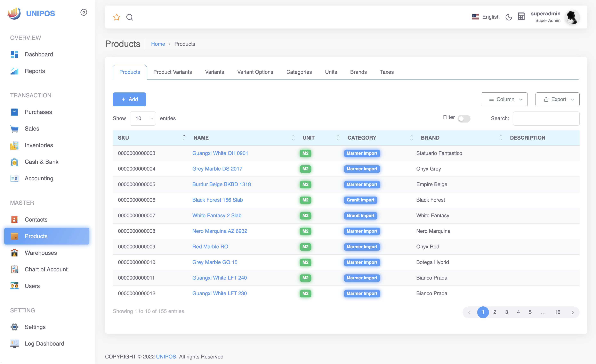The width and height of the screenshot is (596, 364).
Task: Select the Products tab
Action: tap(130, 72)
